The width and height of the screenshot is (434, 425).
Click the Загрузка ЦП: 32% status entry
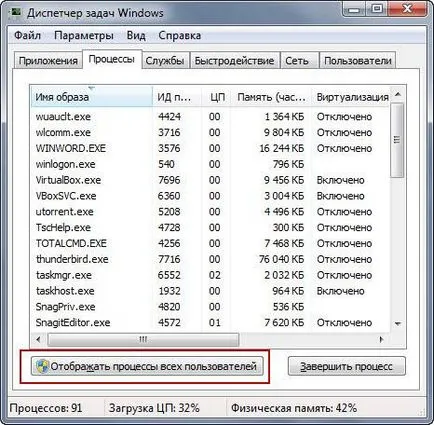click(x=154, y=408)
